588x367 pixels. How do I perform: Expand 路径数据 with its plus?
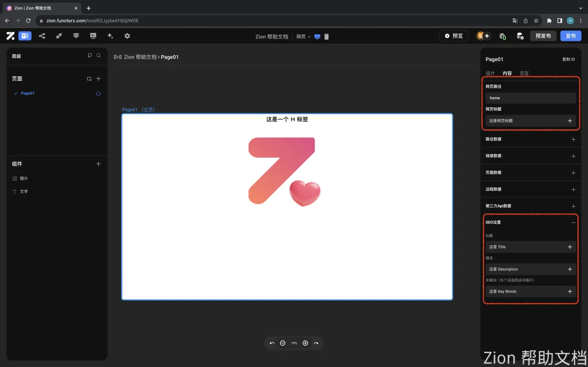click(x=573, y=139)
